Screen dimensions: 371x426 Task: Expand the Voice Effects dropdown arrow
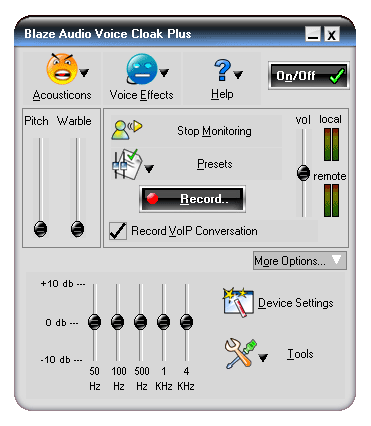point(164,72)
